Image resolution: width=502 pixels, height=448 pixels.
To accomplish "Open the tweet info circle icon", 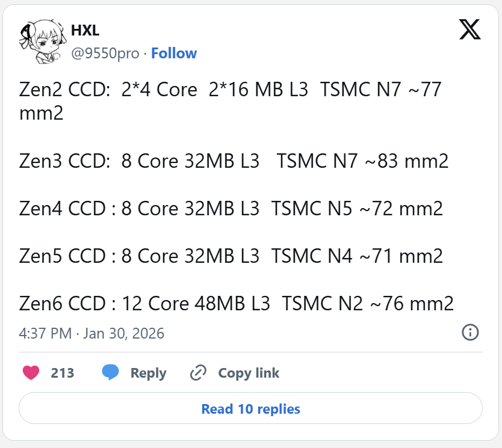I will tap(469, 332).
